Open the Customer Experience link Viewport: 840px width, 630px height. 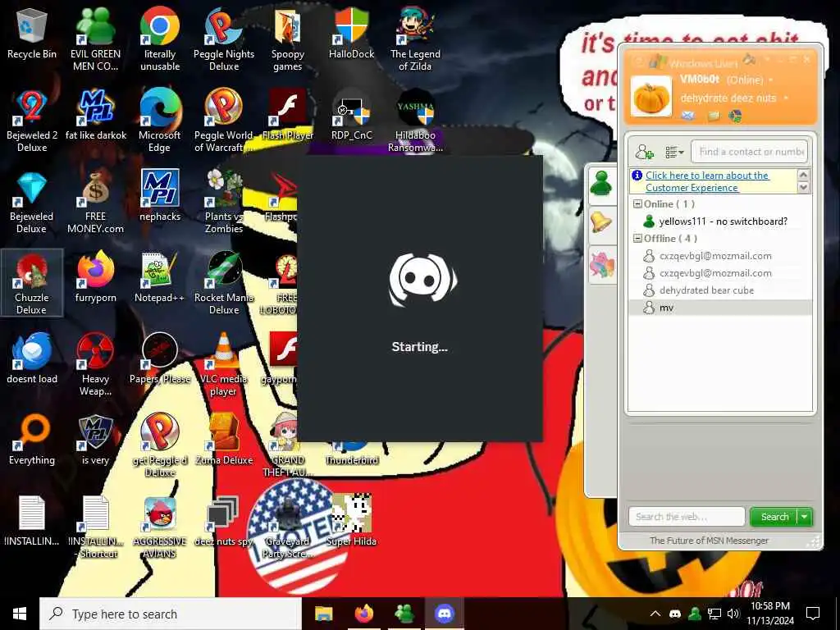[x=707, y=181]
